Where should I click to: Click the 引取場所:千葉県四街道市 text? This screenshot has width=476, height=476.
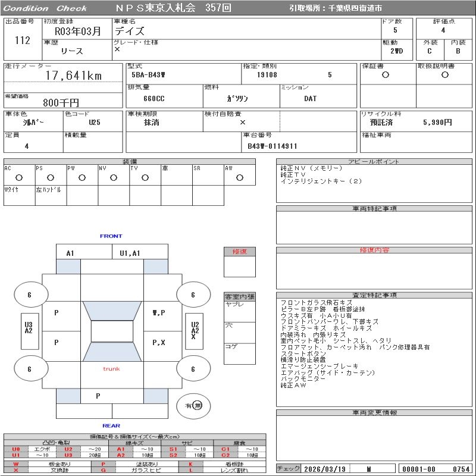[336, 8]
